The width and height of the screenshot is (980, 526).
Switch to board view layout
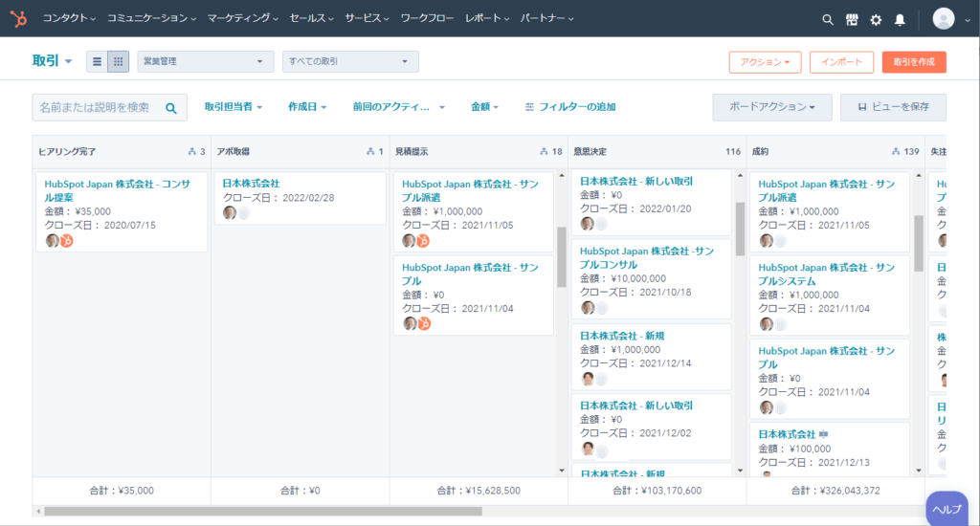118,62
